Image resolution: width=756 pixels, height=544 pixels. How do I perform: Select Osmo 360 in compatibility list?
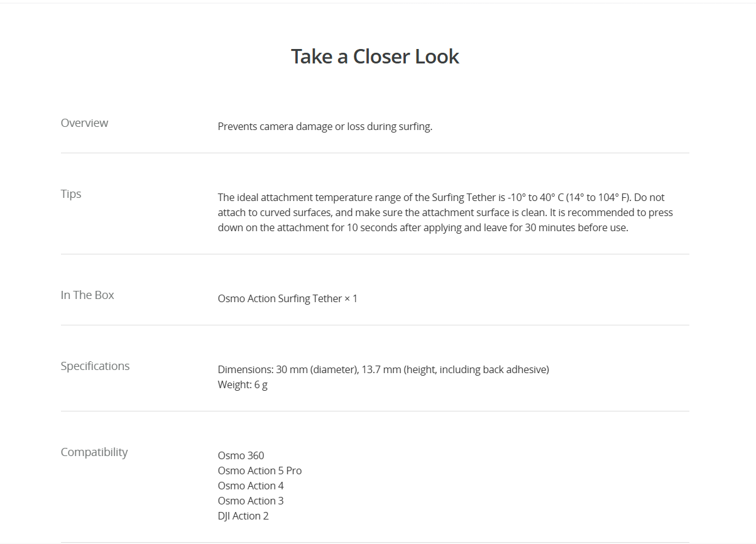pyautogui.click(x=241, y=455)
